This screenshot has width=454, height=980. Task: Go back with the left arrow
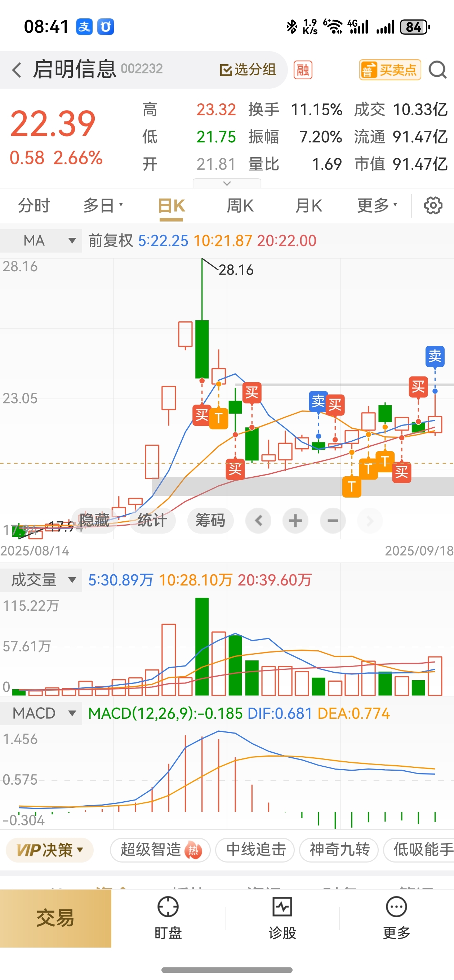coord(16,70)
